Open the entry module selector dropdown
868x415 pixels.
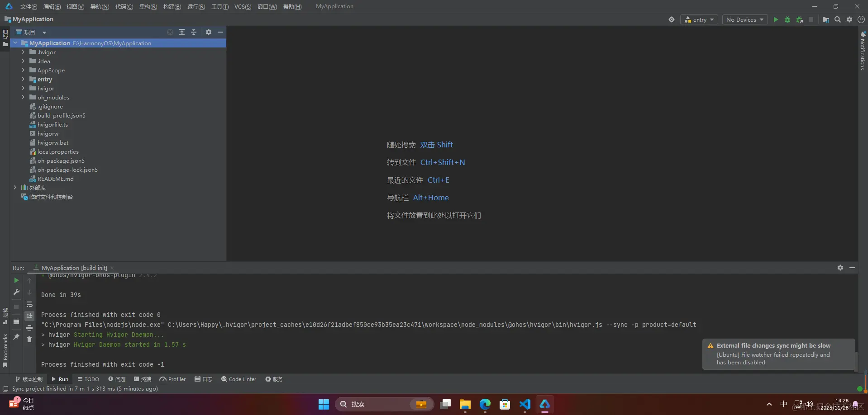(699, 19)
